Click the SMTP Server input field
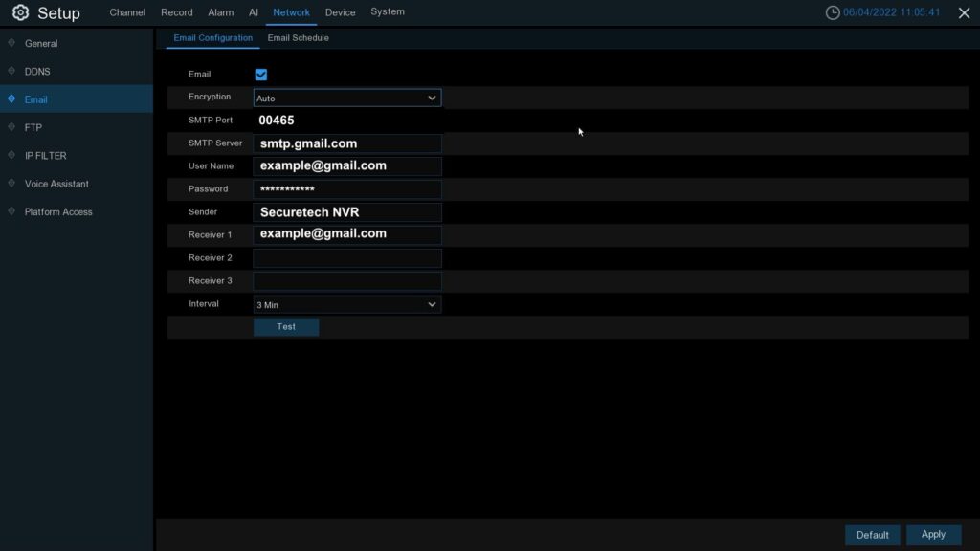 (346, 143)
